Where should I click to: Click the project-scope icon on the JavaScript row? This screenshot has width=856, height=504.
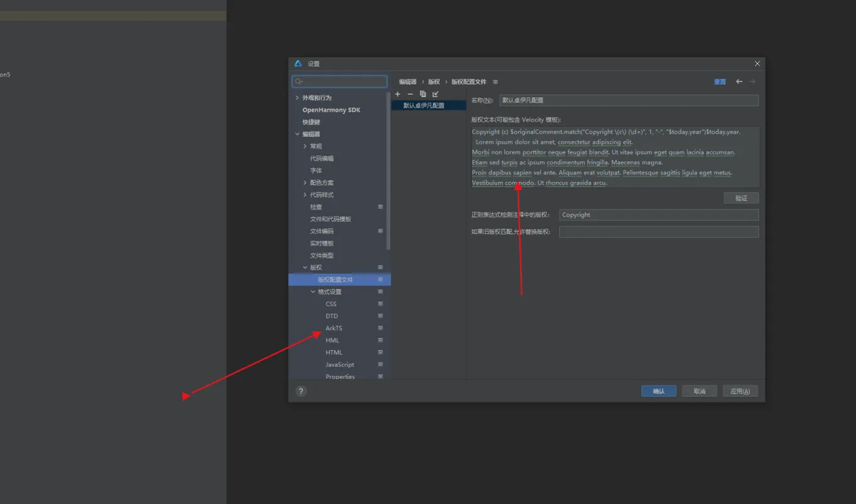[380, 365]
